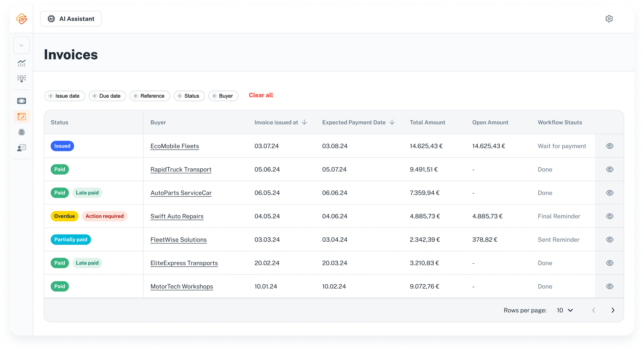Image resolution: width=644 pixels, height=350 pixels.
Task: Add Issue date filter
Action: click(x=65, y=96)
